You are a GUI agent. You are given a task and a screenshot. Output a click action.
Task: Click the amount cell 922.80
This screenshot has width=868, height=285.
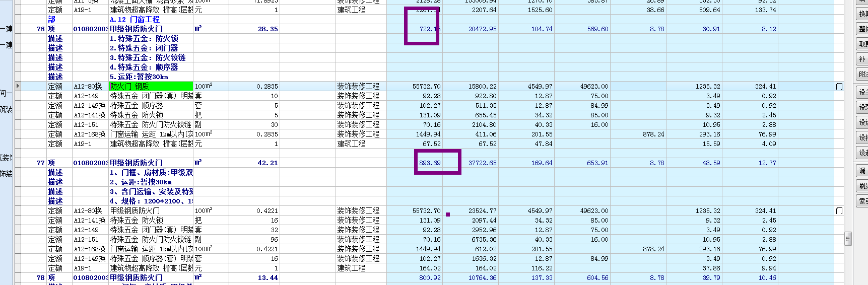pyautogui.click(x=486, y=96)
